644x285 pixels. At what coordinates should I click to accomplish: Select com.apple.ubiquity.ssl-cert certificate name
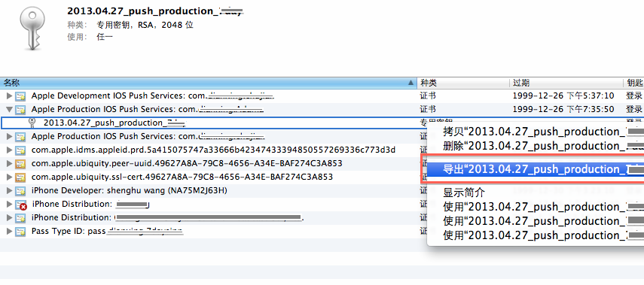[x=182, y=177]
